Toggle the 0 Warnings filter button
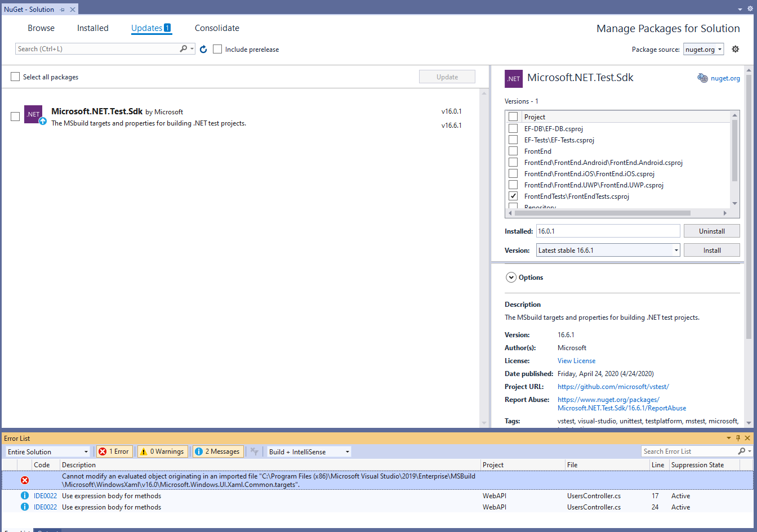Image resolution: width=757 pixels, height=532 pixels. tap(162, 451)
